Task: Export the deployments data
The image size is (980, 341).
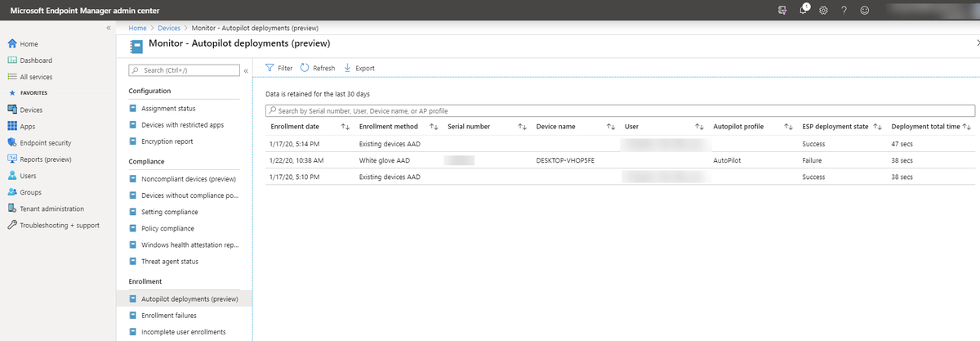Action: (x=359, y=68)
